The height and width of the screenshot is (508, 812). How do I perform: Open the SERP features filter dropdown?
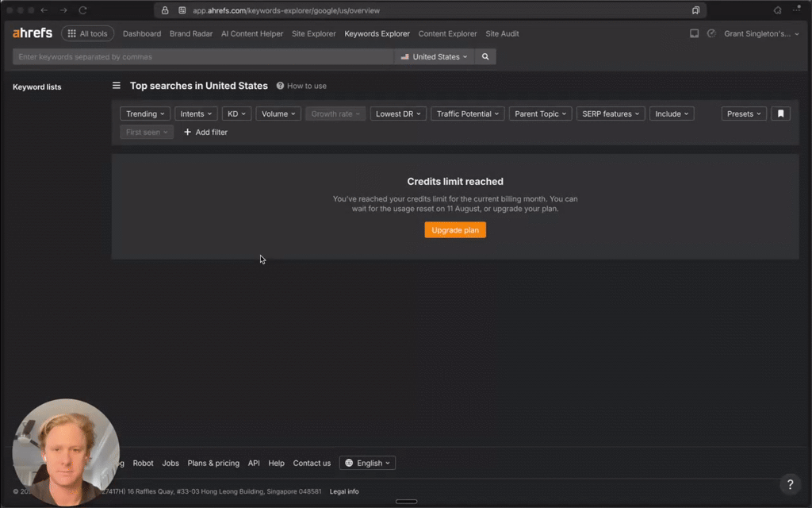(x=611, y=114)
